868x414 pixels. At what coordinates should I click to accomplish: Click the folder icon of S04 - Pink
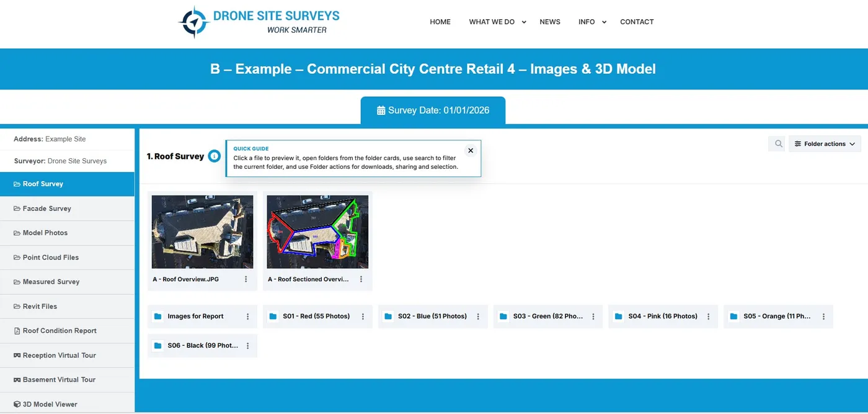pyautogui.click(x=619, y=317)
